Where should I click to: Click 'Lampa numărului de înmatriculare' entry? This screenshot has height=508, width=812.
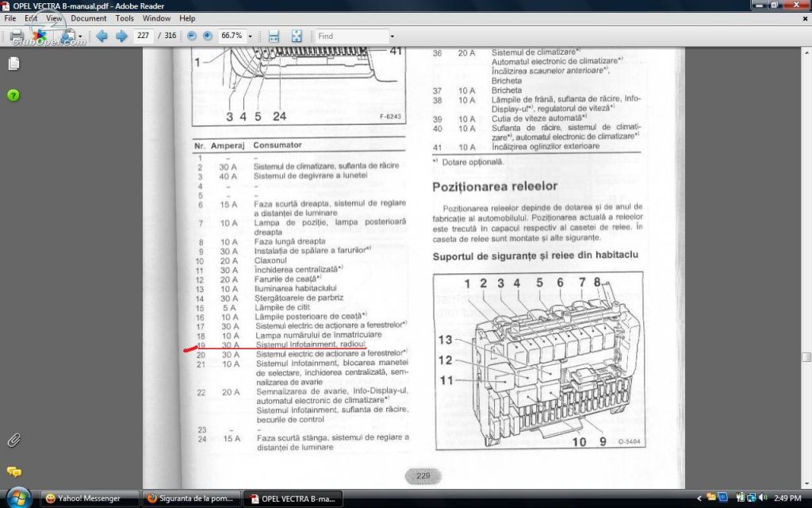click(319, 335)
